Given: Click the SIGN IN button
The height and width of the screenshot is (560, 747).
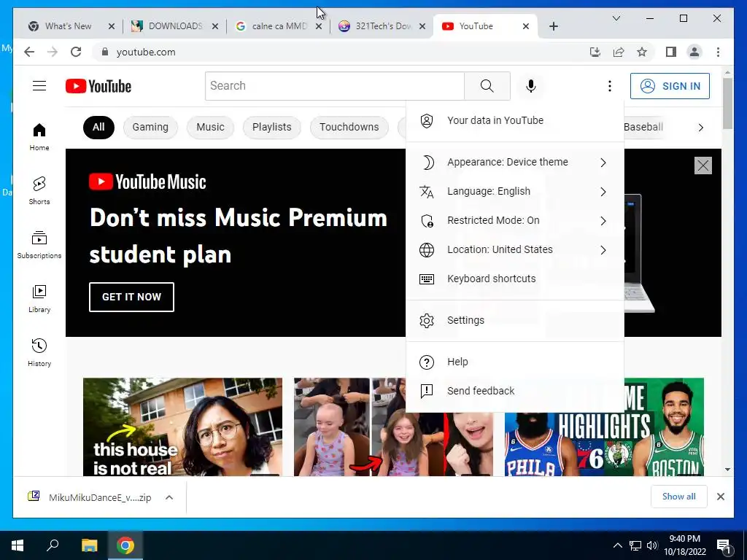Looking at the screenshot, I should [670, 86].
